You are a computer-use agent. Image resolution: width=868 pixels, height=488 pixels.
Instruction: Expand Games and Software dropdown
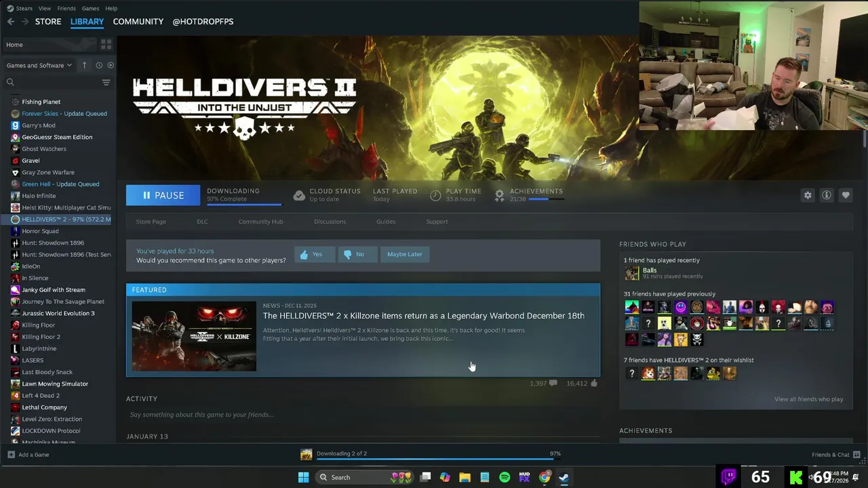39,65
